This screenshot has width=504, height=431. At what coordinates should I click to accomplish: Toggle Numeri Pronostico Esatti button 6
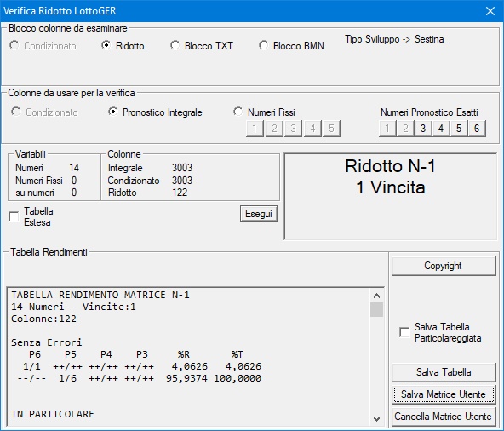pyautogui.click(x=477, y=129)
